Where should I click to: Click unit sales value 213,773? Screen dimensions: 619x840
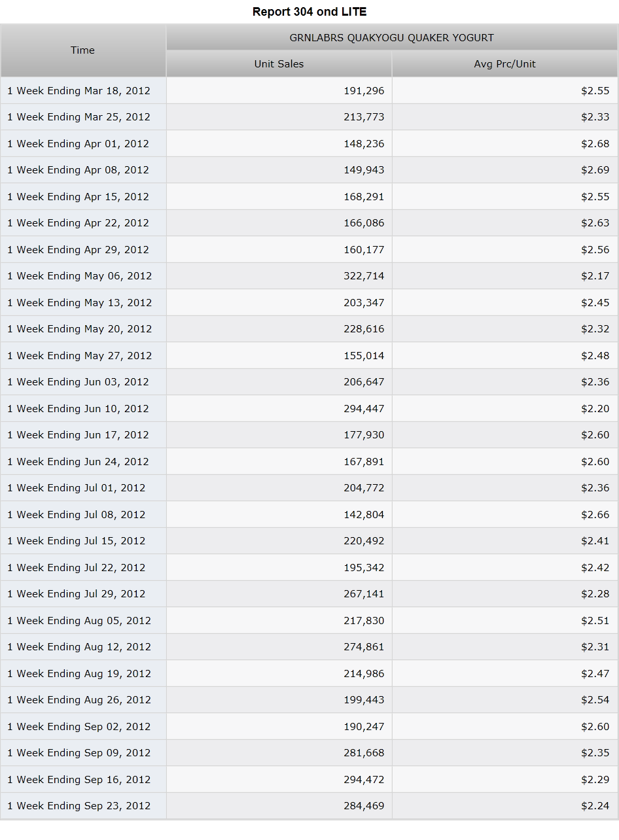pos(364,117)
